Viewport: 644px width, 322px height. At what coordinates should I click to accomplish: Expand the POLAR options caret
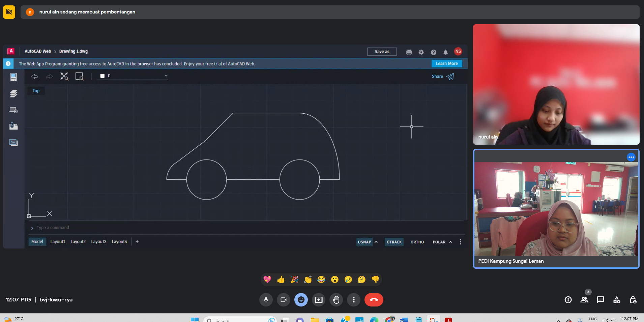click(x=450, y=242)
